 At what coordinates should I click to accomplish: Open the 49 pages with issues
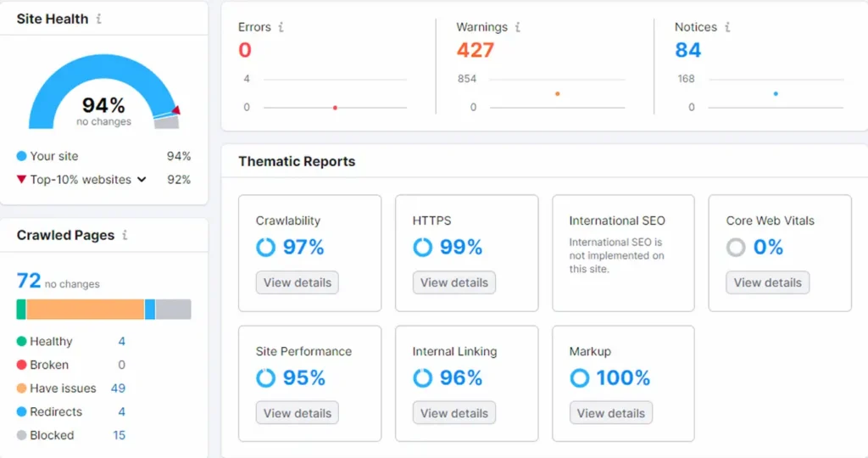coord(118,388)
